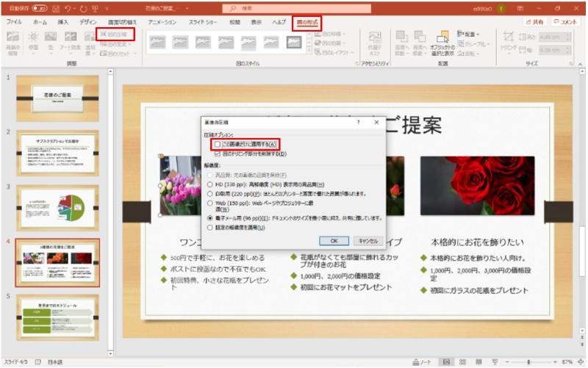Viewport: 588px width, 368px height.
Task: Open the 図の形式 (Picture Format) tab
Action: (307, 23)
